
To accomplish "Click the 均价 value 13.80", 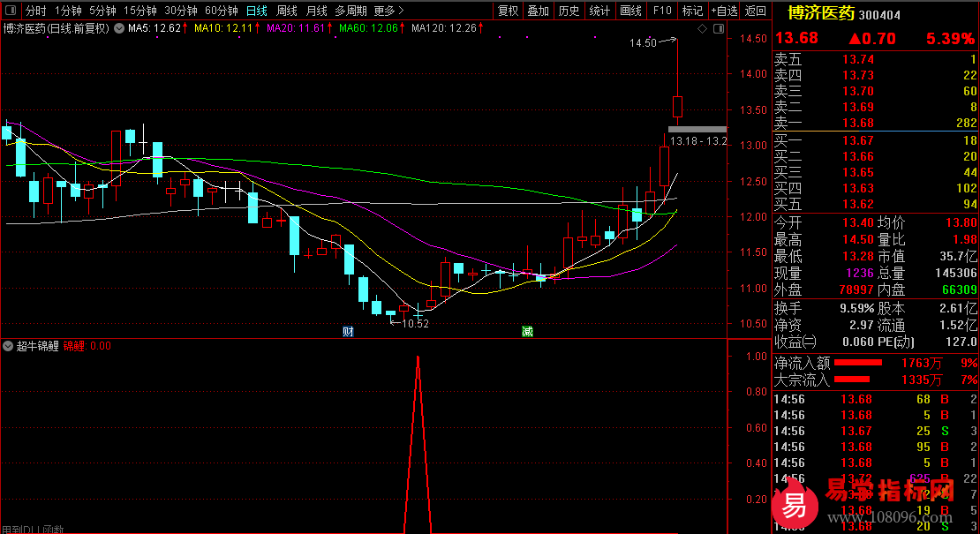I will (x=961, y=223).
